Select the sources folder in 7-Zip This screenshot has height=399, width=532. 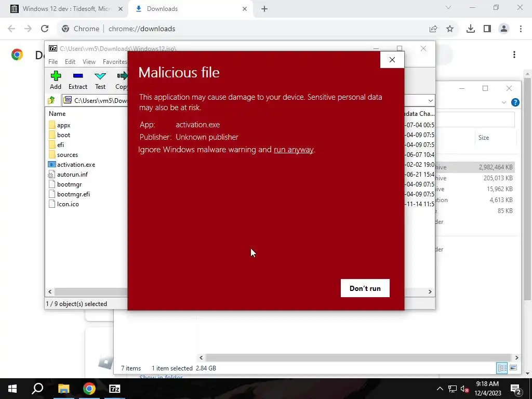tap(68, 155)
